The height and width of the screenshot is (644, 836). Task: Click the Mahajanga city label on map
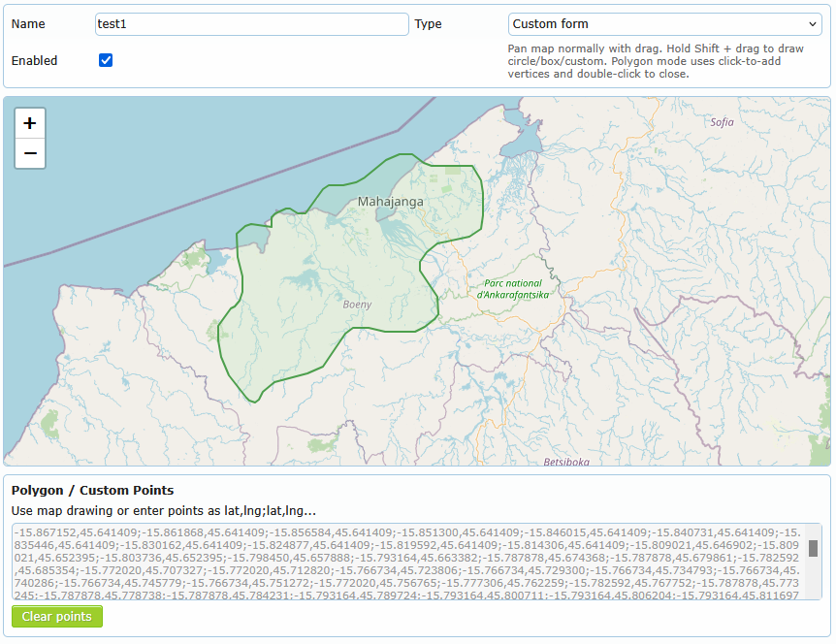click(391, 202)
